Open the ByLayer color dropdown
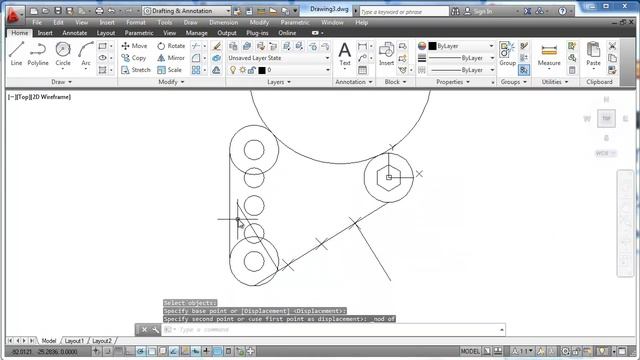 [x=461, y=46]
